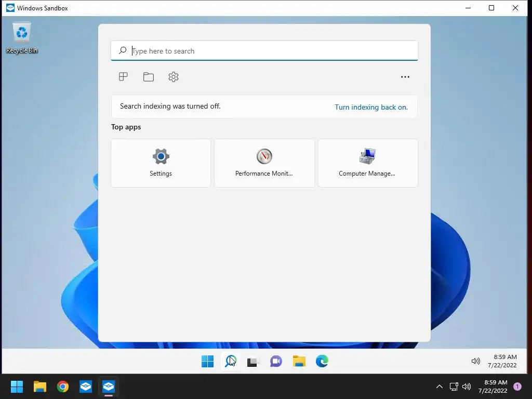Screen dimensions: 532x399
Task: Open sandbox clock showing 8:59 AM
Action: pos(502,361)
